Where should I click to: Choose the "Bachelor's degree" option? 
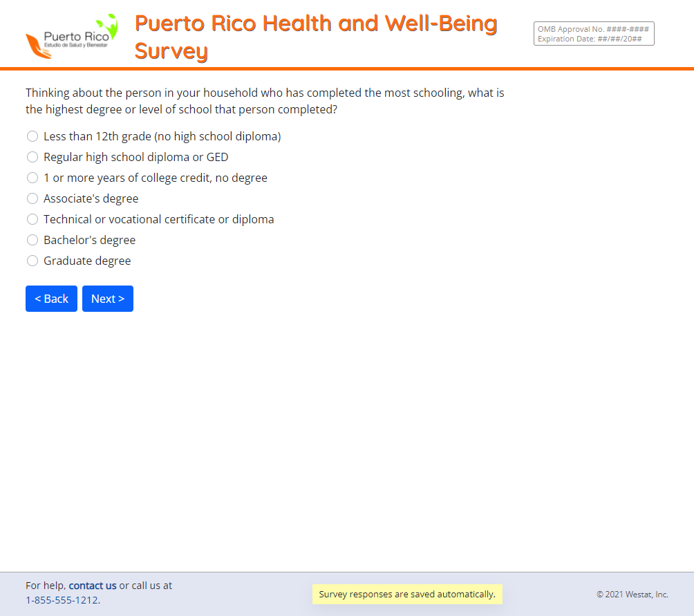(x=32, y=240)
